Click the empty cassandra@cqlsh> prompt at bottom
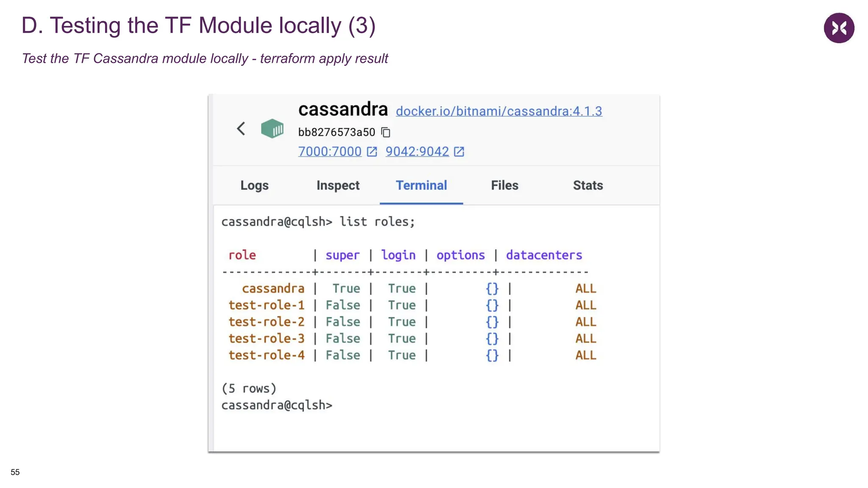Image resolution: width=868 pixels, height=488 pixels. click(277, 405)
